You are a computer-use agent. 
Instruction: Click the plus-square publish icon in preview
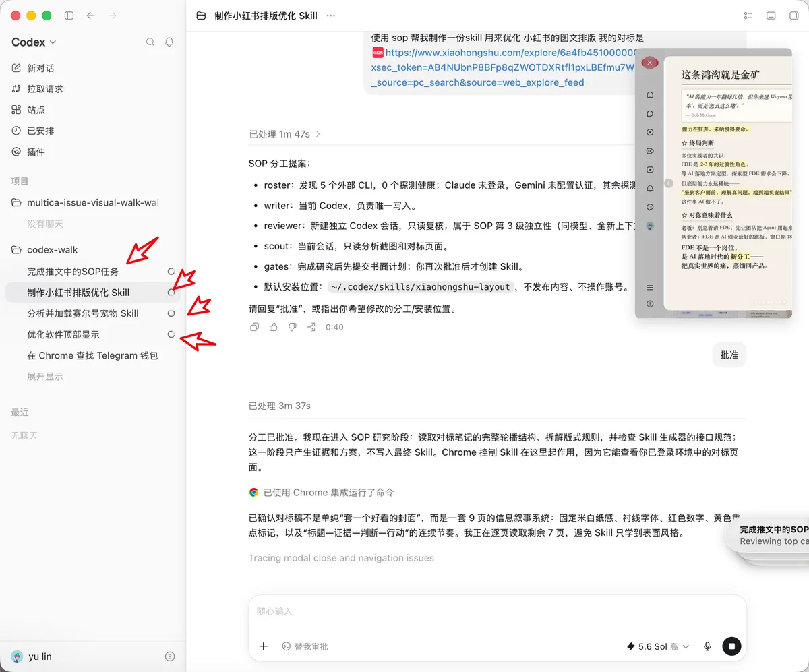tap(650, 170)
